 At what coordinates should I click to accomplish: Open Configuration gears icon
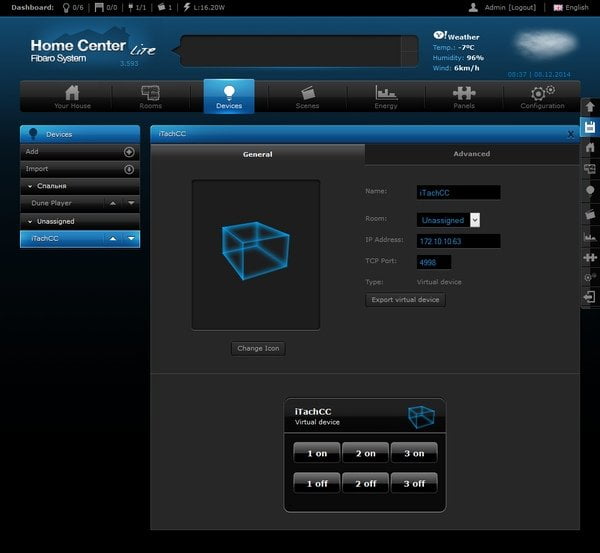click(542, 92)
